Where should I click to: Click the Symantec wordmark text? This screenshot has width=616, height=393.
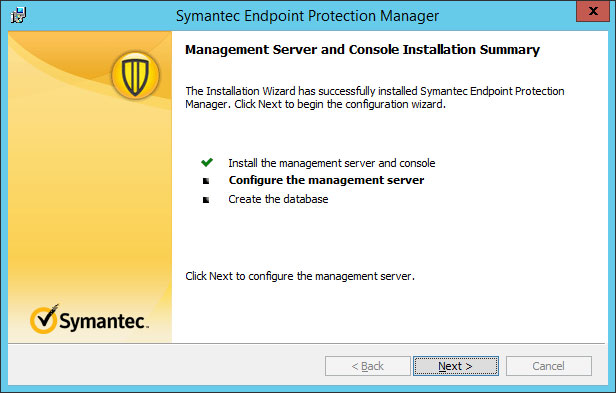[104, 321]
